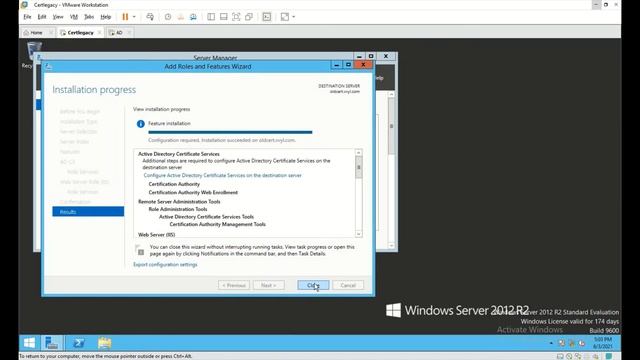Image resolution: width=640 pixels, height=360 pixels.
Task: Open File Explorer from the taskbar
Action: (104, 343)
